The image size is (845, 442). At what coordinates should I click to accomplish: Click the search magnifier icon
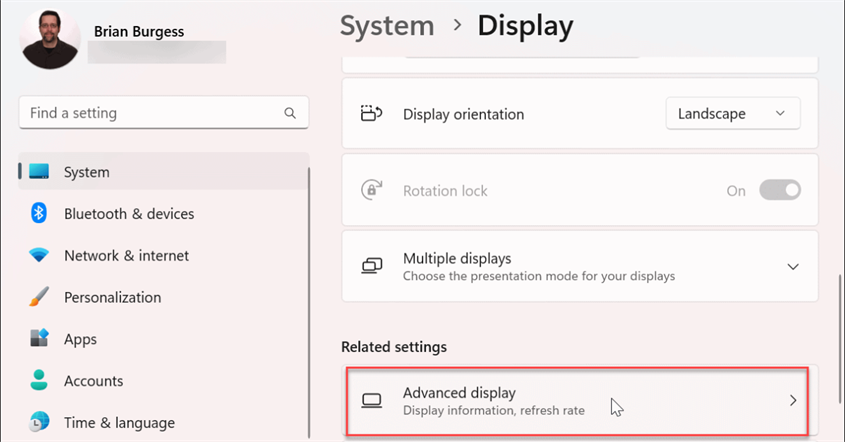coord(290,113)
